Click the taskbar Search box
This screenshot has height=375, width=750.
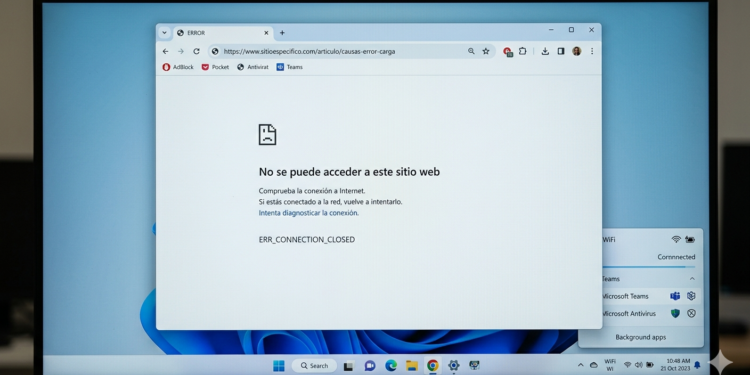click(313, 366)
